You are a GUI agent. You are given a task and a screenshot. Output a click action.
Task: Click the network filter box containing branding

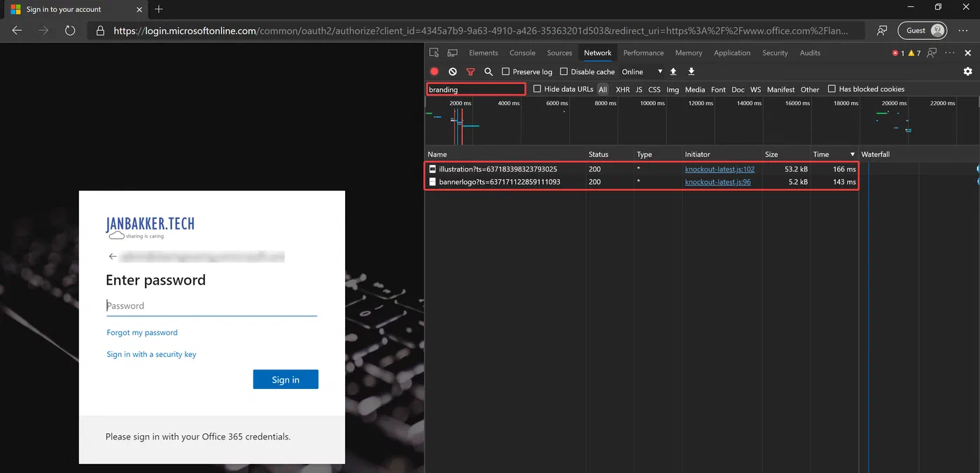(475, 90)
